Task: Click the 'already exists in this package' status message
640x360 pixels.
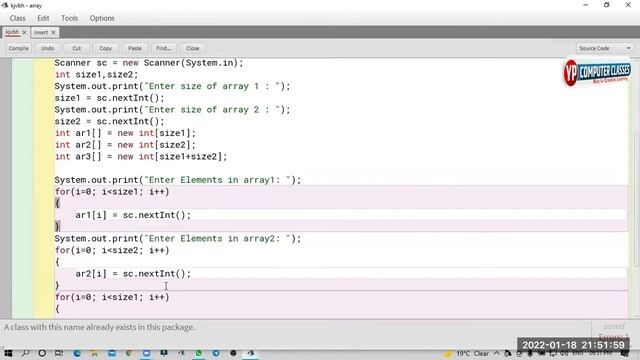Action: [100, 327]
